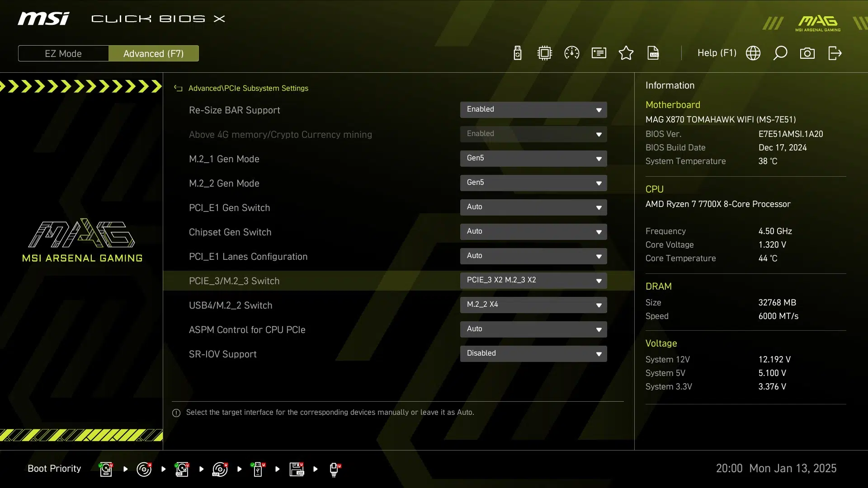
Task: Click the BIOS version value E7E51AMSI.1A20
Action: click(x=791, y=134)
